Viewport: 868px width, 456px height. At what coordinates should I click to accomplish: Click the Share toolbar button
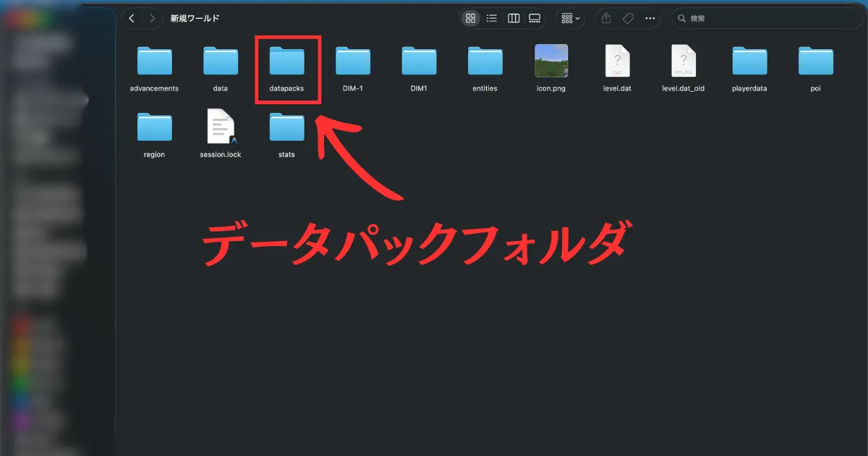pos(606,18)
